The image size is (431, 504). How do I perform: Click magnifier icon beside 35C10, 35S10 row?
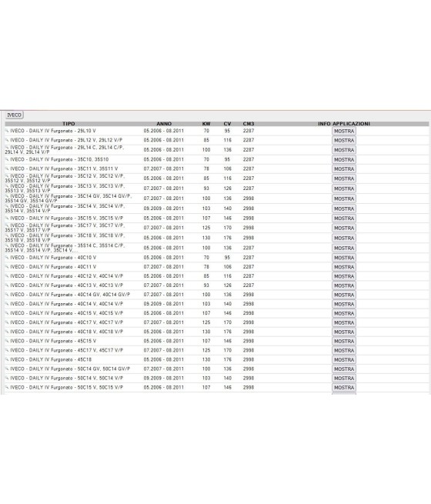[x=7, y=159]
